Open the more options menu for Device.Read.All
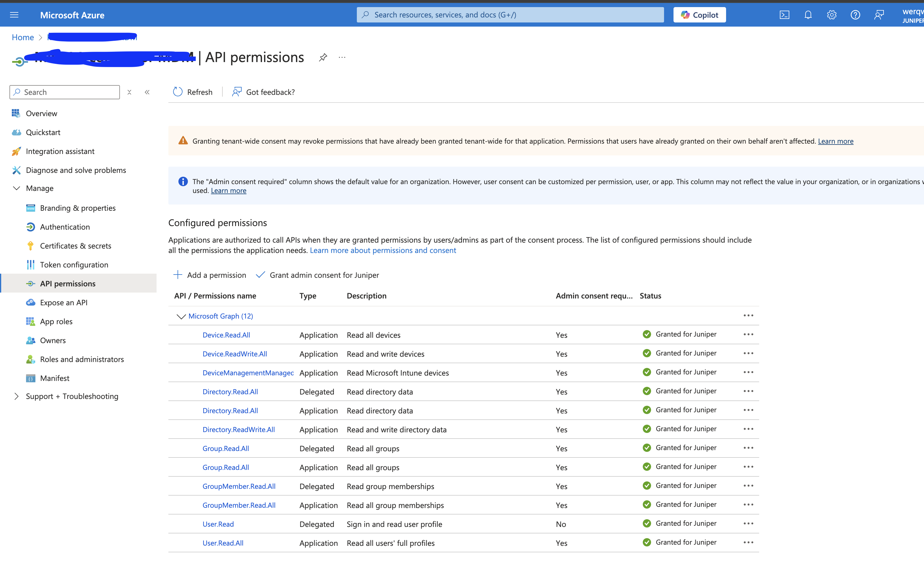This screenshot has height=568, width=924. pos(748,334)
